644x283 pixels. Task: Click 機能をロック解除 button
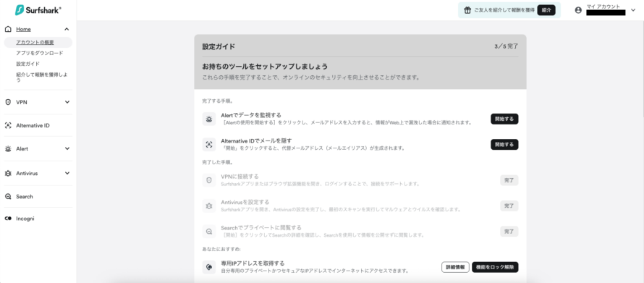point(495,267)
